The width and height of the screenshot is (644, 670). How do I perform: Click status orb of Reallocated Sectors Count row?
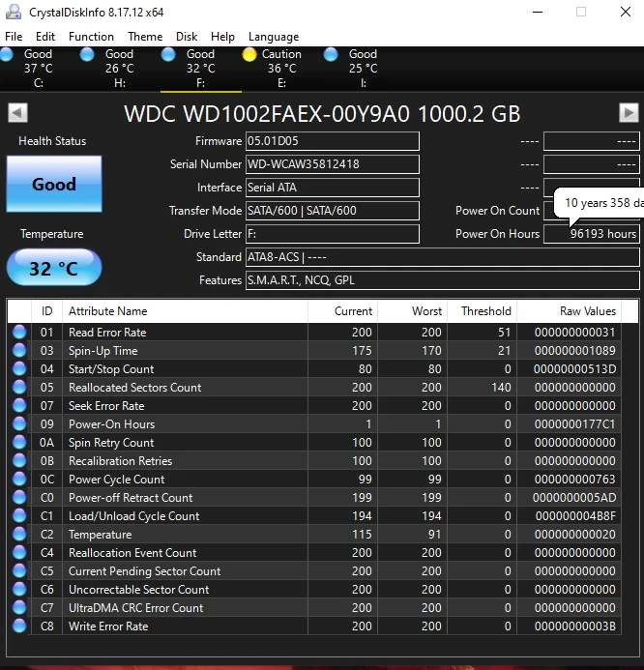pyautogui.click(x=19, y=387)
